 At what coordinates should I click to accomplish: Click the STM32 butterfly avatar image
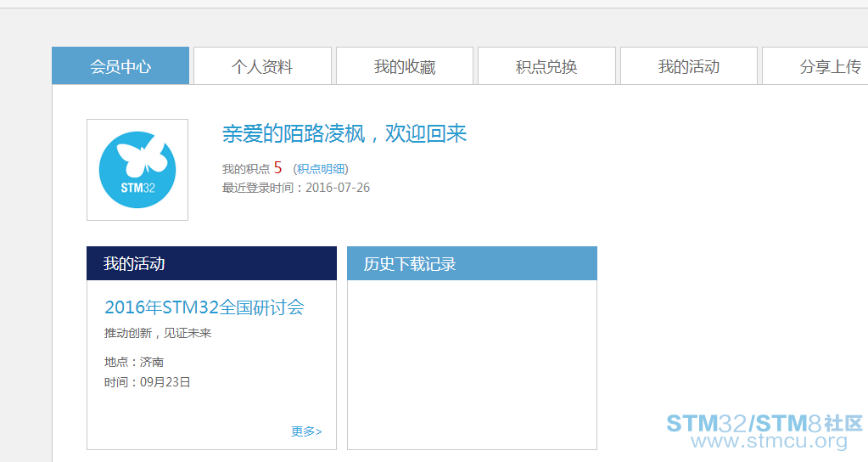pos(137,170)
